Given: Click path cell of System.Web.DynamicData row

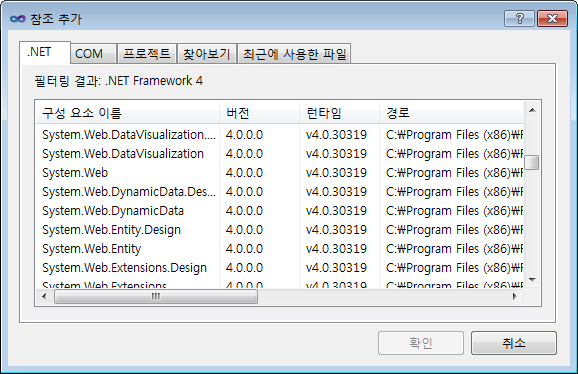Looking at the screenshot, I should coord(454,211).
